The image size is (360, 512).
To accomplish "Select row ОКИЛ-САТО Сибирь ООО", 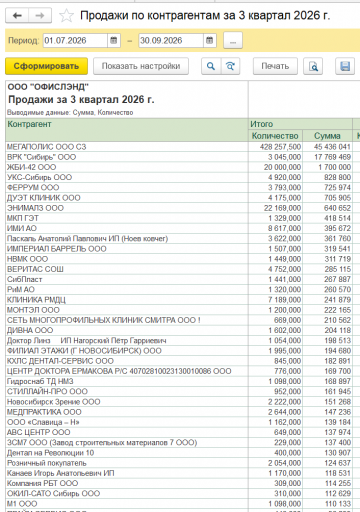I will click(x=127, y=493).
